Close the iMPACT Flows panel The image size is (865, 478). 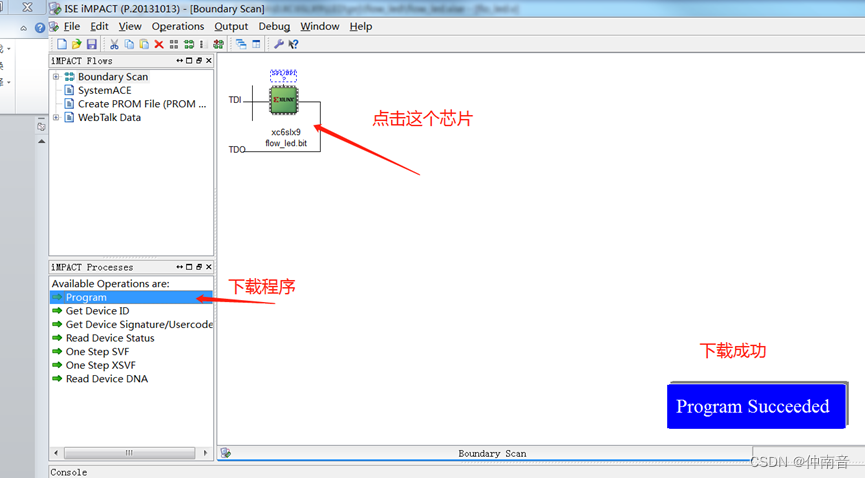pyautogui.click(x=209, y=61)
